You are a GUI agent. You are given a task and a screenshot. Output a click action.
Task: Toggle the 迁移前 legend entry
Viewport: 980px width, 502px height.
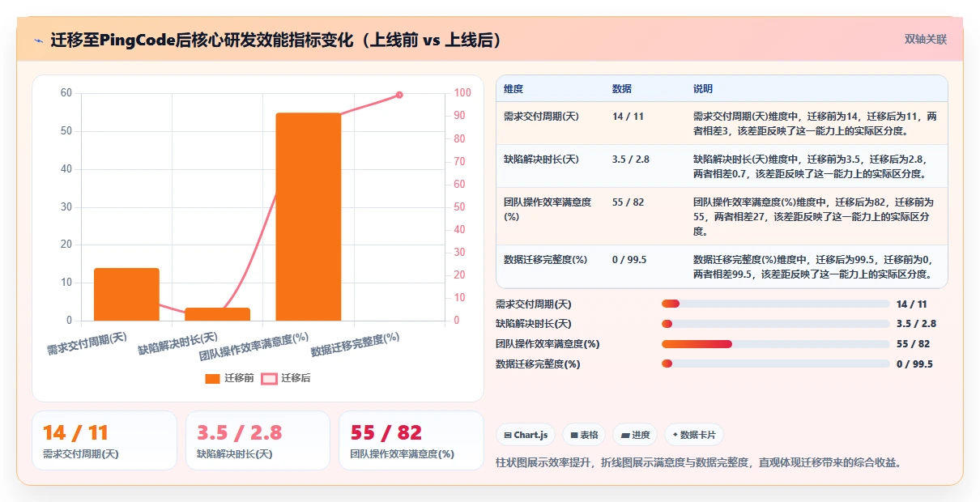pos(229,378)
